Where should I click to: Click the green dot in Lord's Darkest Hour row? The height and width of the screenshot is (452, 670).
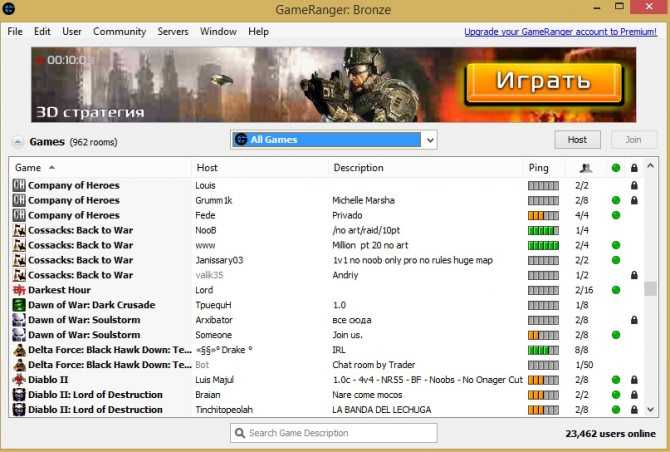(616, 290)
